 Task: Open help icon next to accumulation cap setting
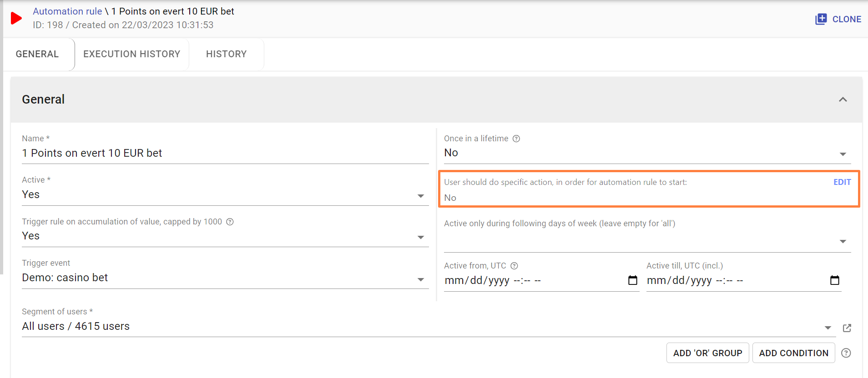coord(230,222)
